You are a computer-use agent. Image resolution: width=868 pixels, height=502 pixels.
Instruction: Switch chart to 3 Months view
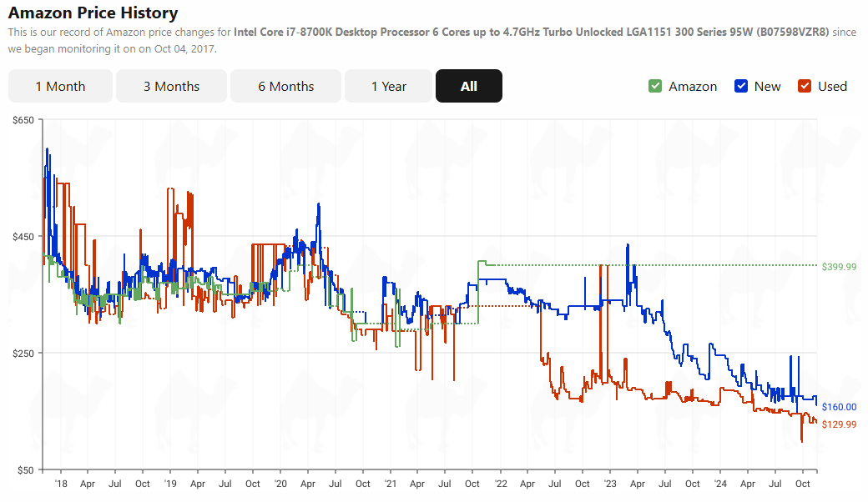tap(171, 86)
